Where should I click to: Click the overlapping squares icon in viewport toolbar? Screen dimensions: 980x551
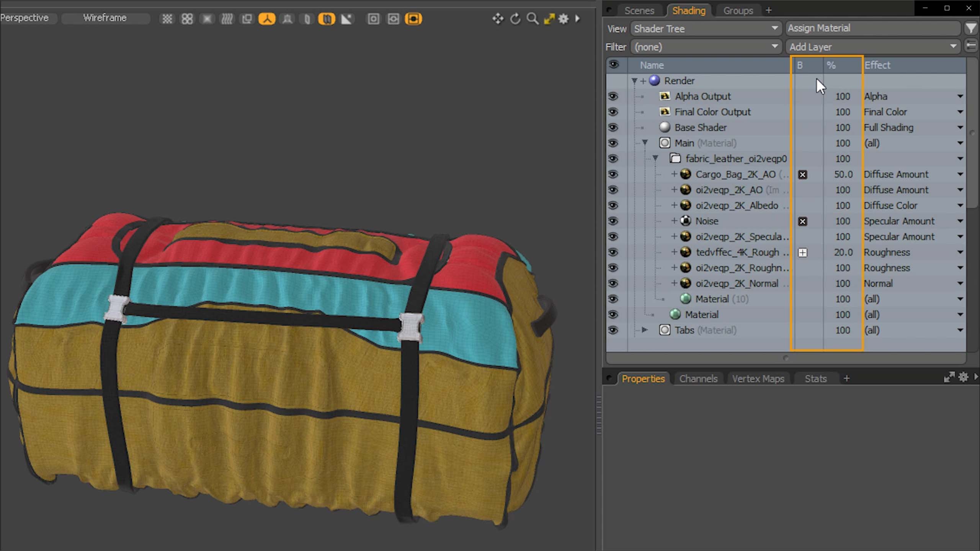[x=247, y=19]
